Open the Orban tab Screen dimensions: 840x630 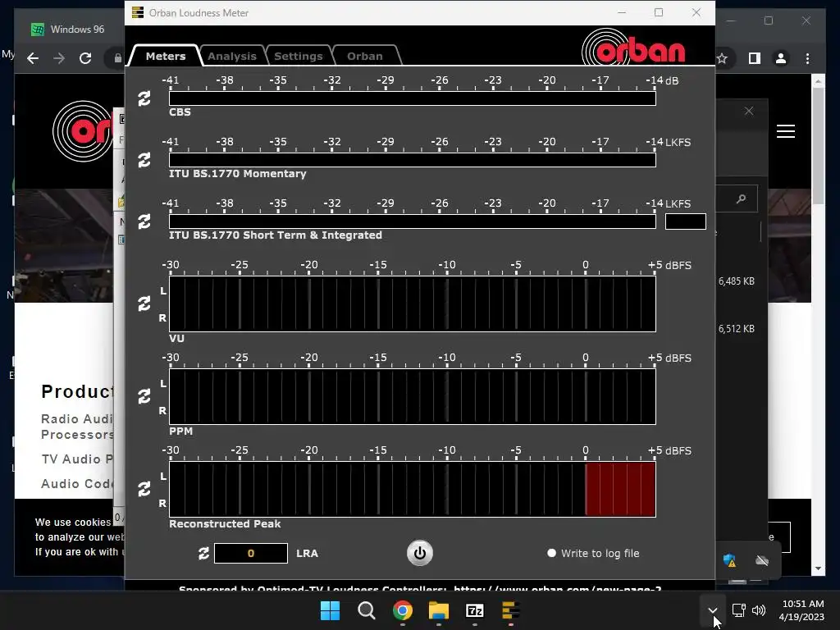point(365,56)
